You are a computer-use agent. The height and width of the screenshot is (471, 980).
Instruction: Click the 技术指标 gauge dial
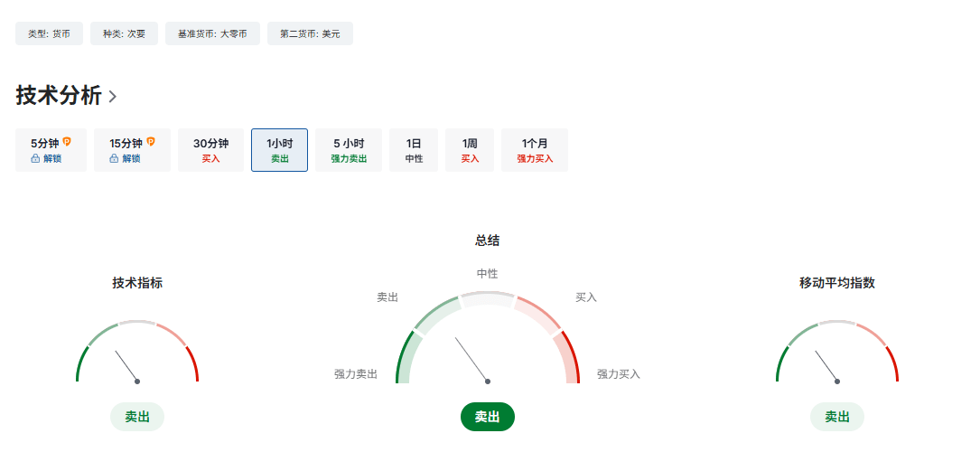pyautogui.click(x=137, y=352)
